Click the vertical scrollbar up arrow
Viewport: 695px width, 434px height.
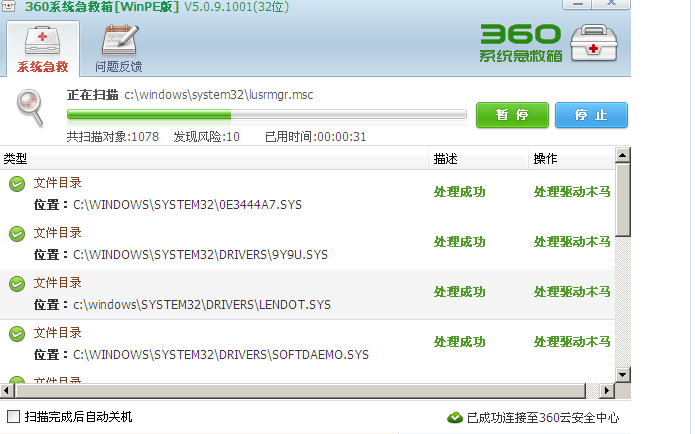tap(623, 155)
